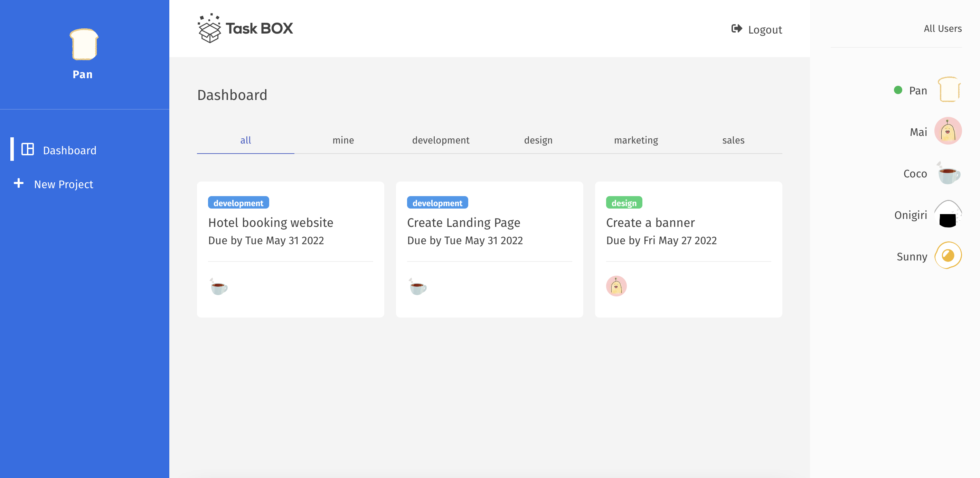Click 'Due by Fri May 27 2022' text
This screenshot has height=478, width=980.
(661, 240)
